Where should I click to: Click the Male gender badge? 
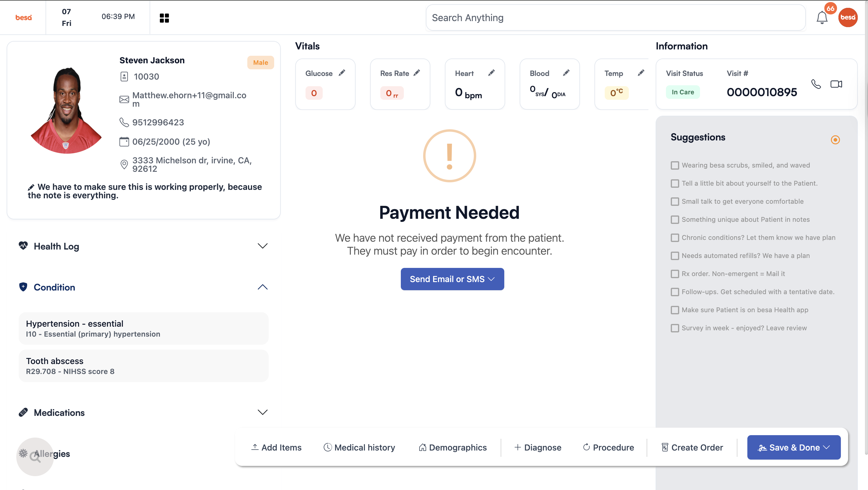(x=261, y=63)
